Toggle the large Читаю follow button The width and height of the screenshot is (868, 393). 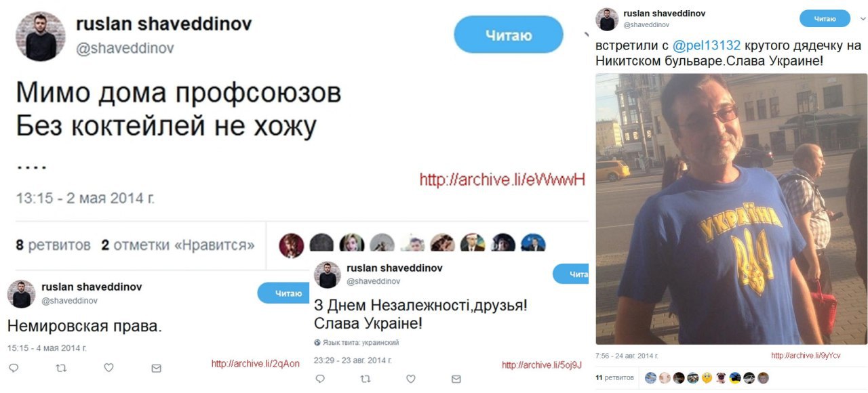[509, 35]
